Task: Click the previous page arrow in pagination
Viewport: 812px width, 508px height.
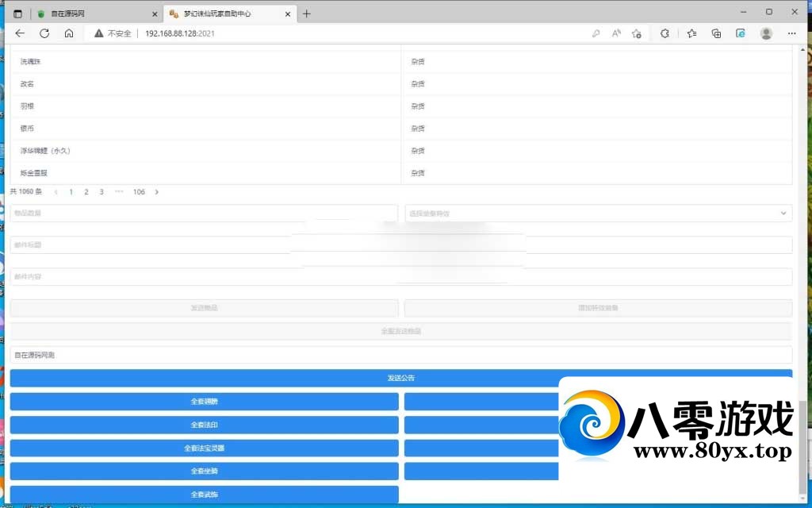Action: click(56, 192)
